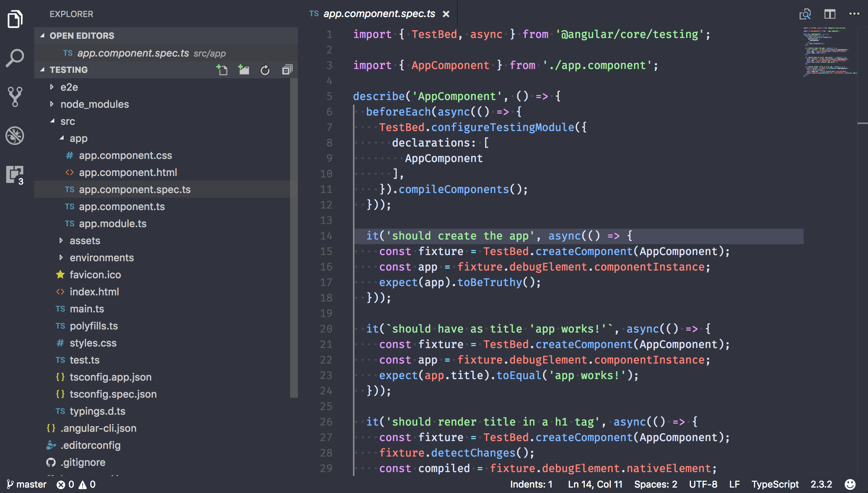Click the code minimap preview
Image resolution: width=868 pixels, height=493 pixels.
click(830, 52)
